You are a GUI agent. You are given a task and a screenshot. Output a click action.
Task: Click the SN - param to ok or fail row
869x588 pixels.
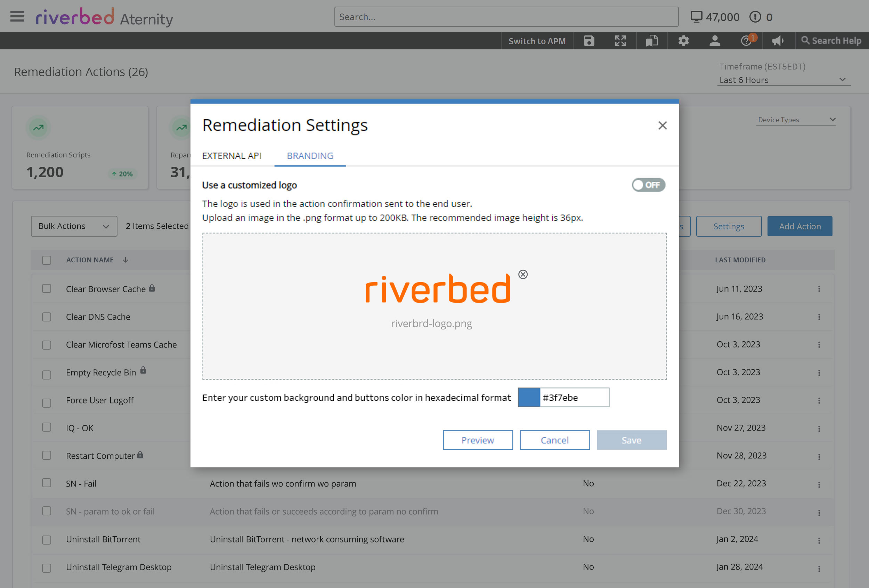433,512
